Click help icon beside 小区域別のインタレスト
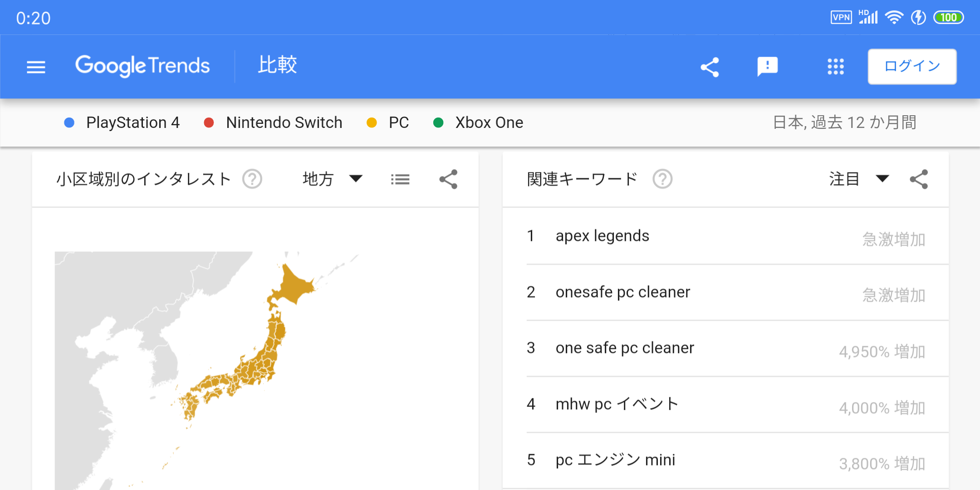This screenshot has height=490, width=980. point(252,179)
